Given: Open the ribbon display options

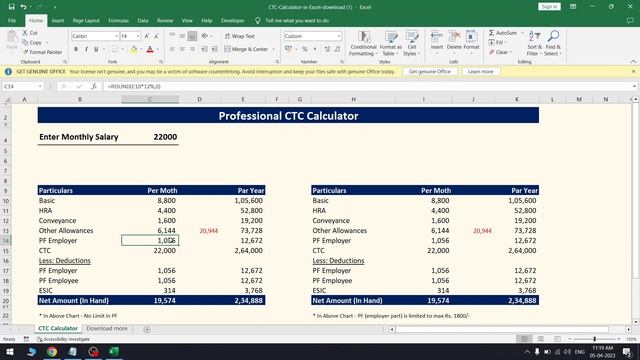Looking at the screenshot, I should [573, 7].
